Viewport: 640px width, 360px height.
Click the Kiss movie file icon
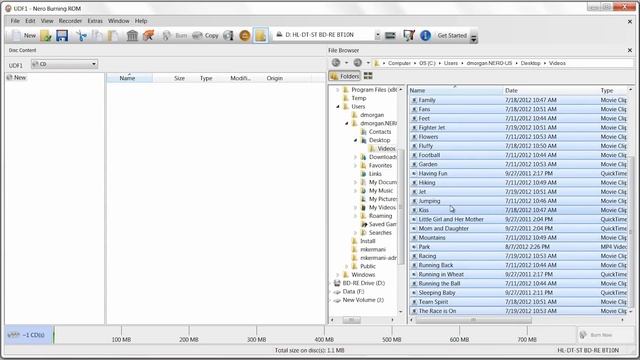click(x=414, y=210)
